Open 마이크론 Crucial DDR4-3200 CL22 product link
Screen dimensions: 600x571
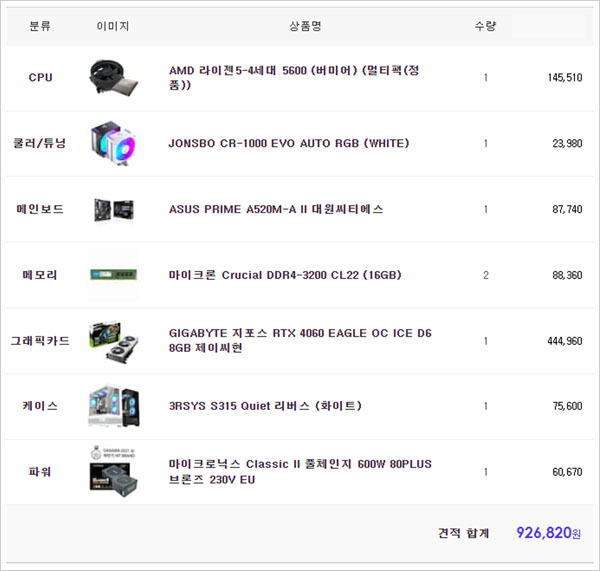(x=285, y=275)
